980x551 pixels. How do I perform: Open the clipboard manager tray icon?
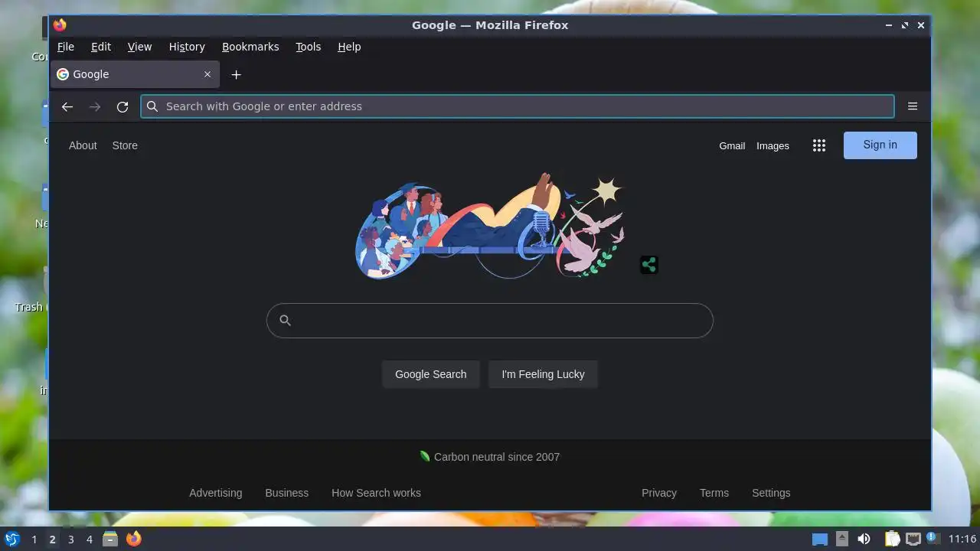coord(892,539)
